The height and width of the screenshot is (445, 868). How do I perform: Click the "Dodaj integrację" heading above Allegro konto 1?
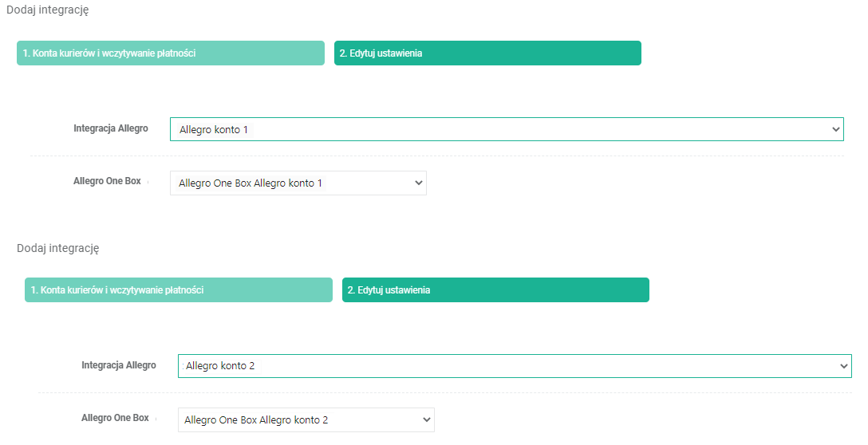click(x=47, y=10)
